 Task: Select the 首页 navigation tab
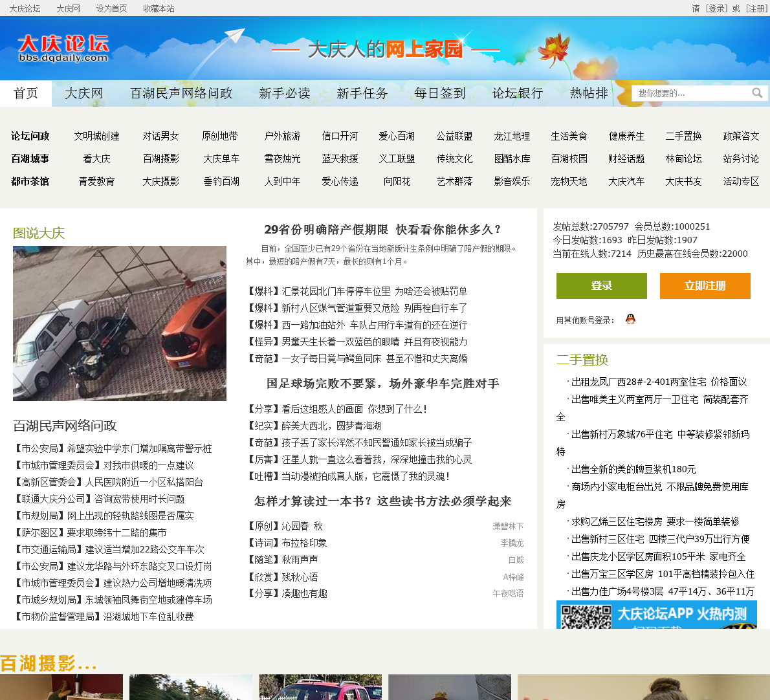tap(25, 93)
